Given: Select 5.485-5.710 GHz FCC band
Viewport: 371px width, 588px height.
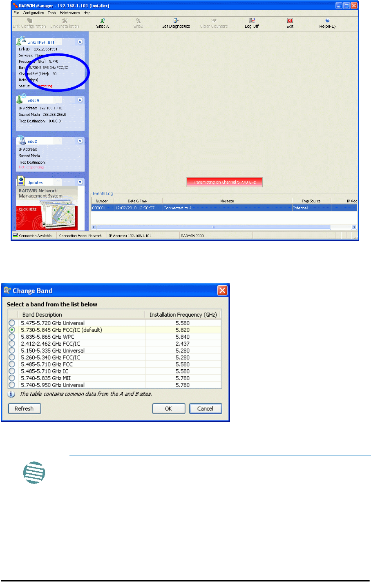Looking at the screenshot, I should [x=12, y=364].
